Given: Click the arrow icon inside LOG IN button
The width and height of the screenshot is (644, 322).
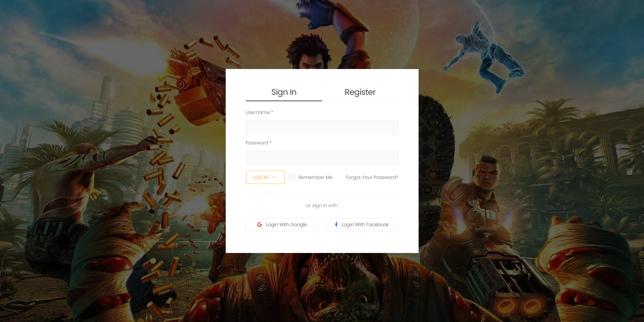Looking at the screenshot, I should [274, 177].
